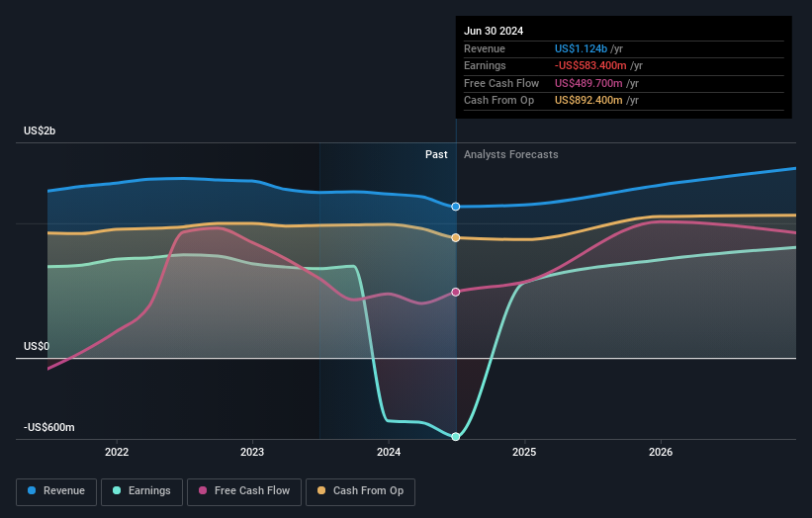Click the blue Revenue data point marker

tap(456, 207)
